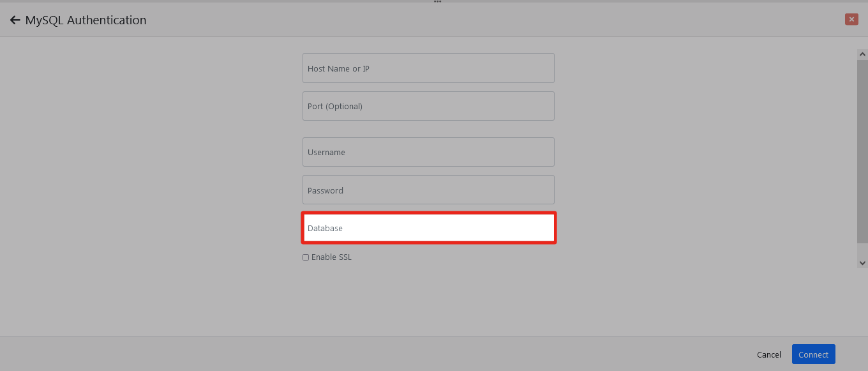This screenshot has width=868, height=371.
Task: Click the 'Enable SSL' label text
Action: pos(331,257)
